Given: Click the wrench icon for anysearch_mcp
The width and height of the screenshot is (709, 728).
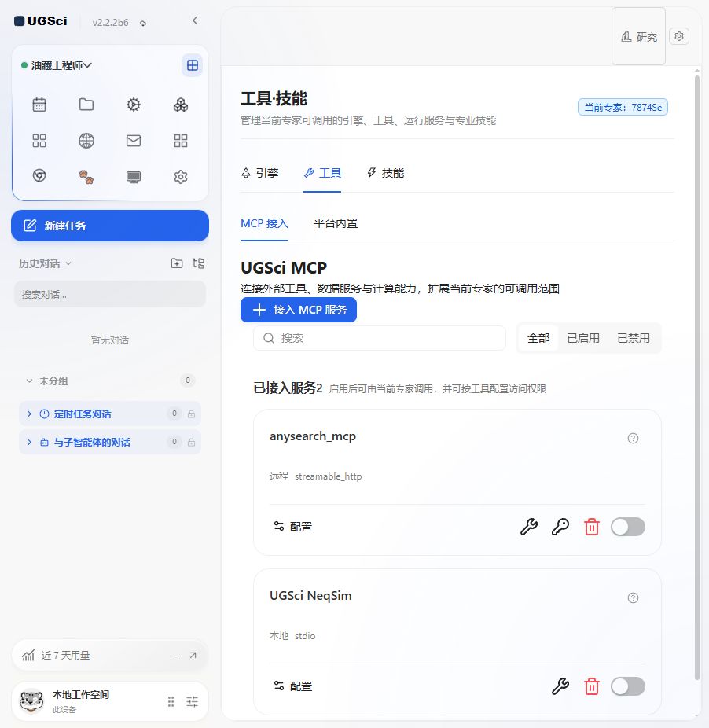Looking at the screenshot, I should pos(529,527).
